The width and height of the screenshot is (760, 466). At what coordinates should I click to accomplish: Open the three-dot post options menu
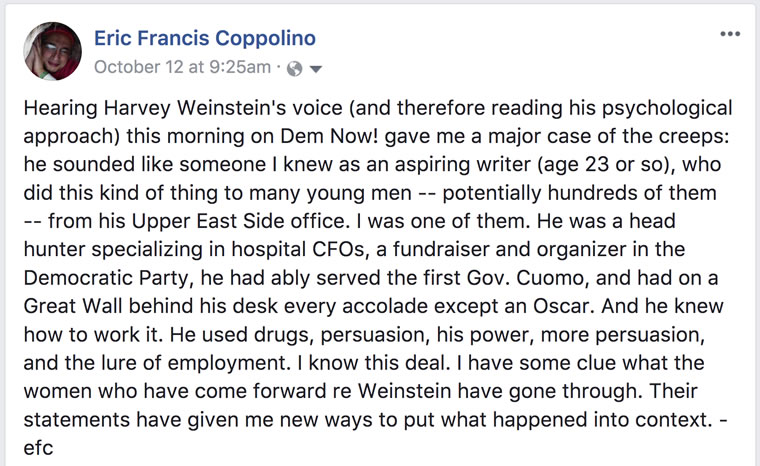pyautogui.click(x=730, y=34)
